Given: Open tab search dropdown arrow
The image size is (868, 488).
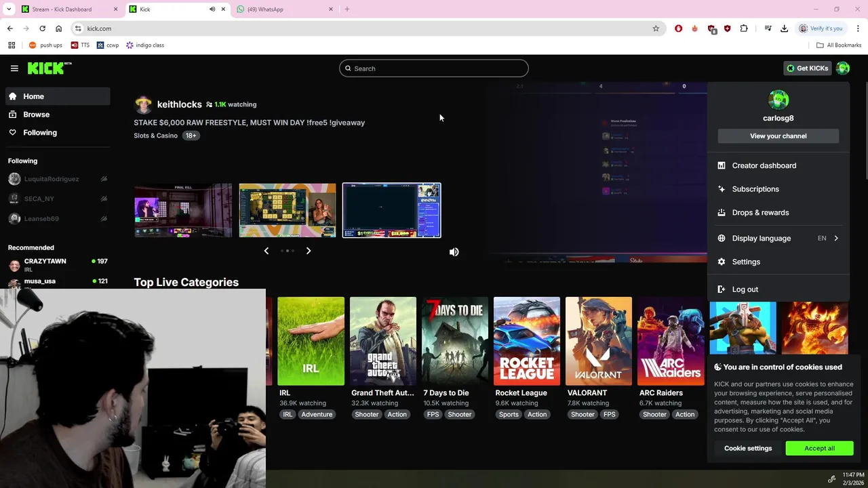Looking at the screenshot, I should click(9, 9).
